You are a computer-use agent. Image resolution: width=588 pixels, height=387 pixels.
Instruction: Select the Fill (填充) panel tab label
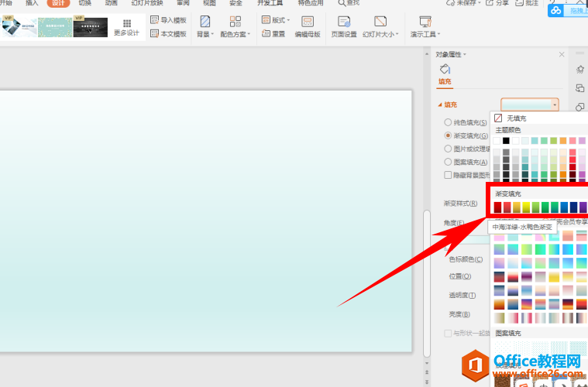pos(445,81)
